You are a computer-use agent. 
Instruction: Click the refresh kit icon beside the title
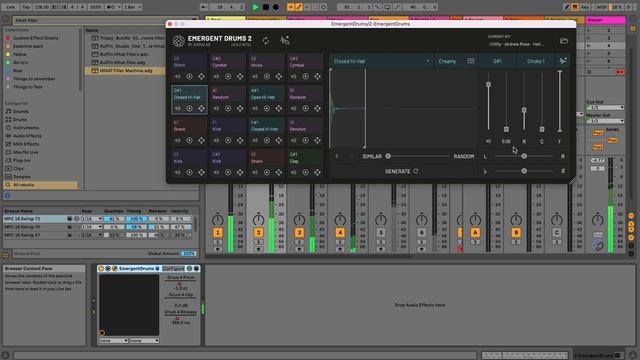coord(266,41)
